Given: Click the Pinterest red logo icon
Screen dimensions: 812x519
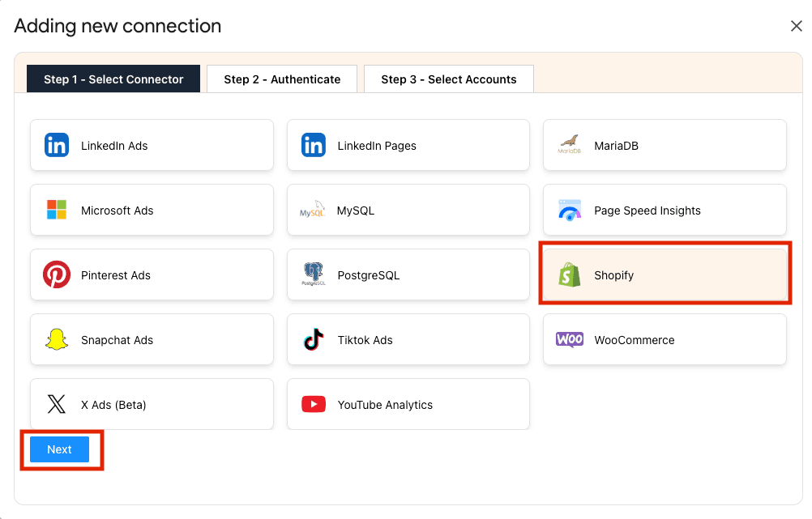Looking at the screenshot, I should tap(57, 274).
